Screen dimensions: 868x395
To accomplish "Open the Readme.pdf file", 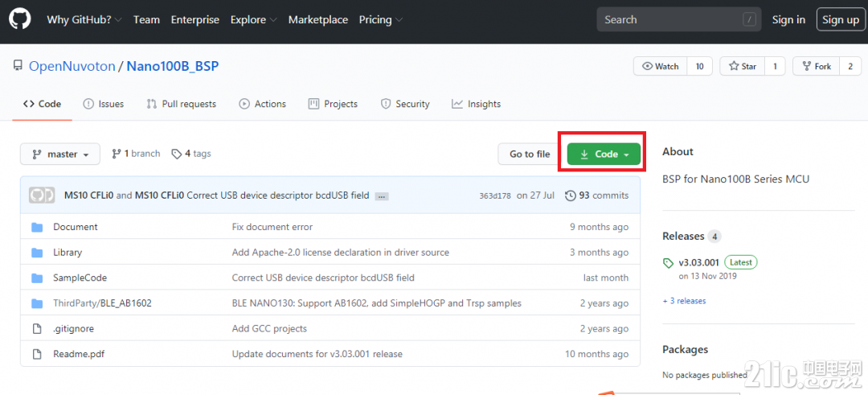I will (x=79, y=354).
